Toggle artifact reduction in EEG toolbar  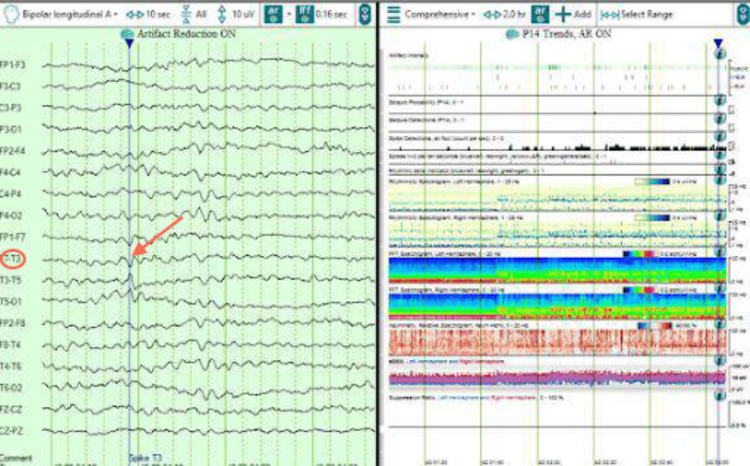tap(274, 14)
